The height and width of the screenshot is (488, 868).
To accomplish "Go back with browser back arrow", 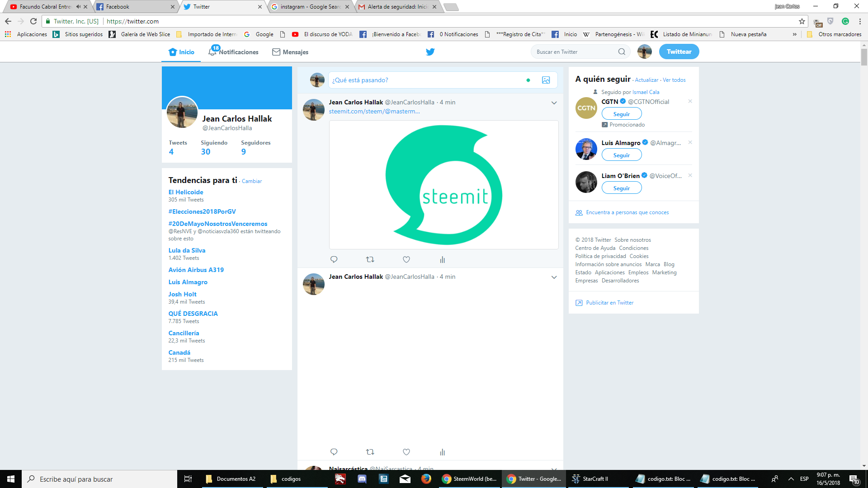I will 8,21.
